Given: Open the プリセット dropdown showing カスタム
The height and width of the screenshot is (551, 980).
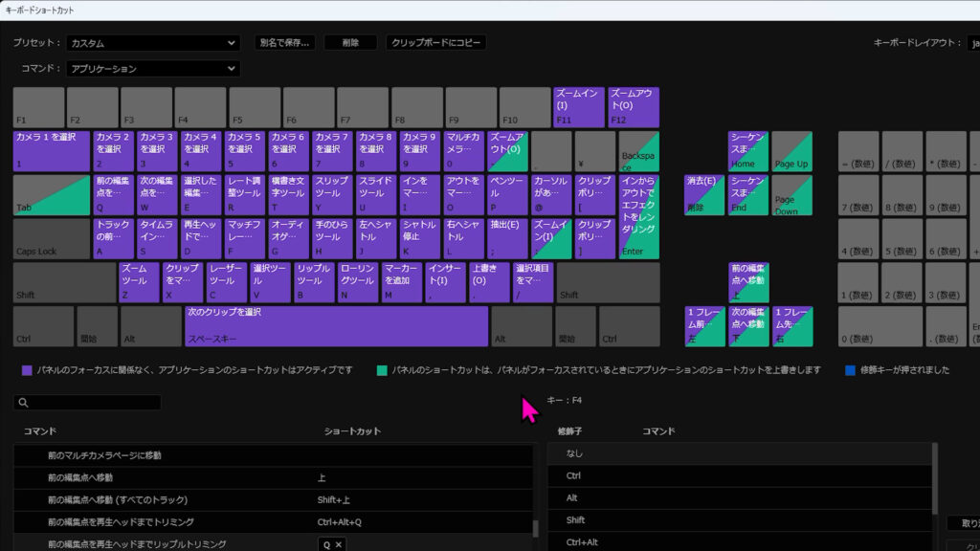Looking at the screenshot, I should 153,42.
